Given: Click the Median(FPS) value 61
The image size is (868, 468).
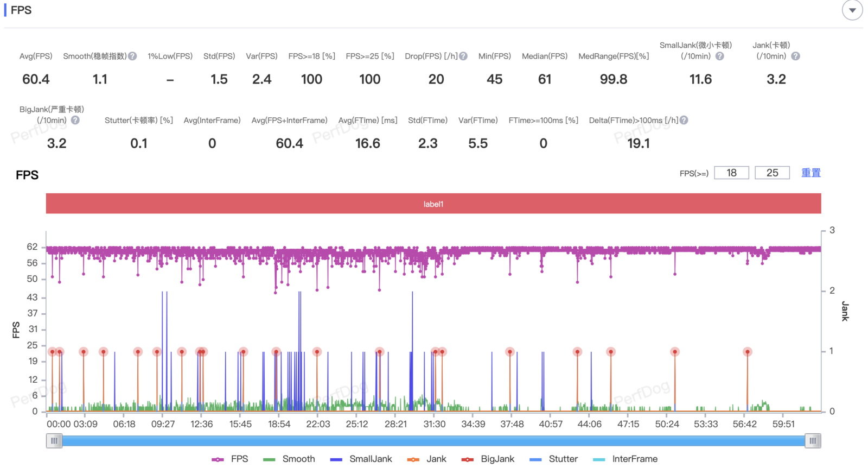Looking at the screenshot, I should tap(545, 79).
